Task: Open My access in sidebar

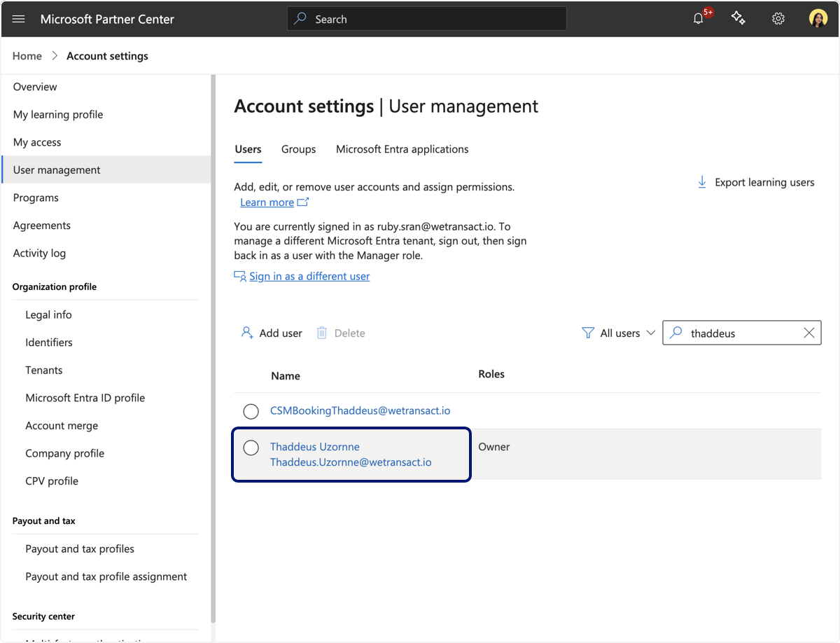Action: click(x=37, y=142)
